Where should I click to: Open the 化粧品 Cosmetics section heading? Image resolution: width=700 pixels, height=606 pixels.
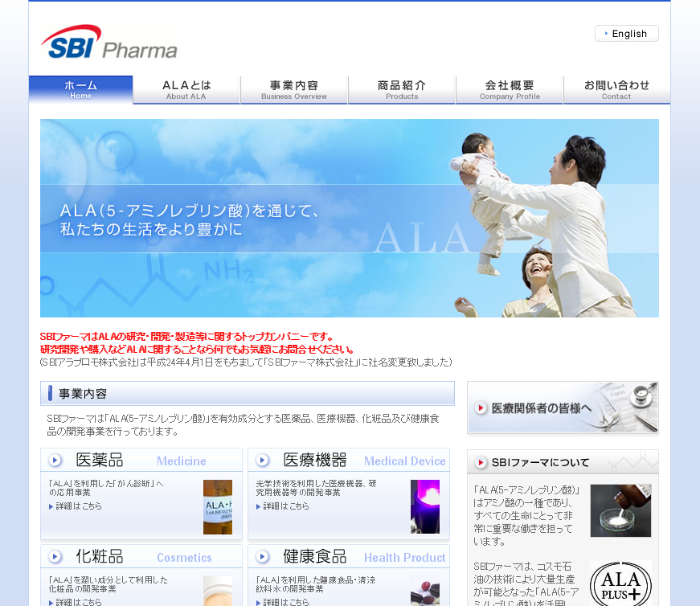(x=141, y=556)
